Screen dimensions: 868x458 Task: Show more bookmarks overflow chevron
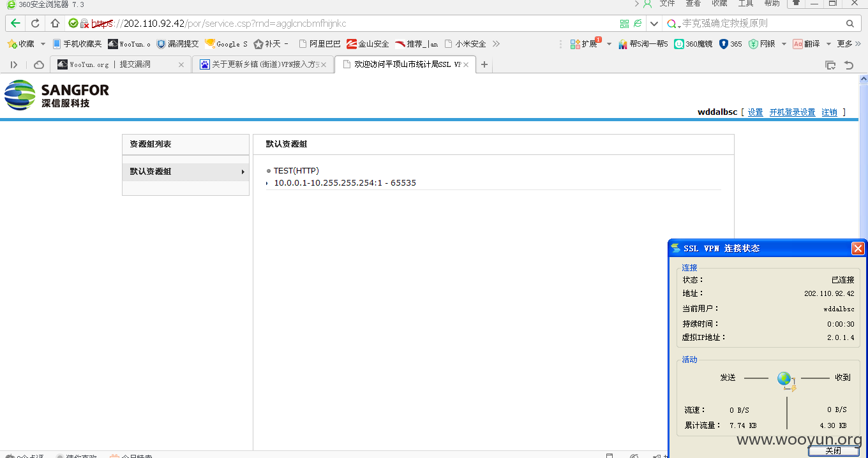(x=496, y=44)
